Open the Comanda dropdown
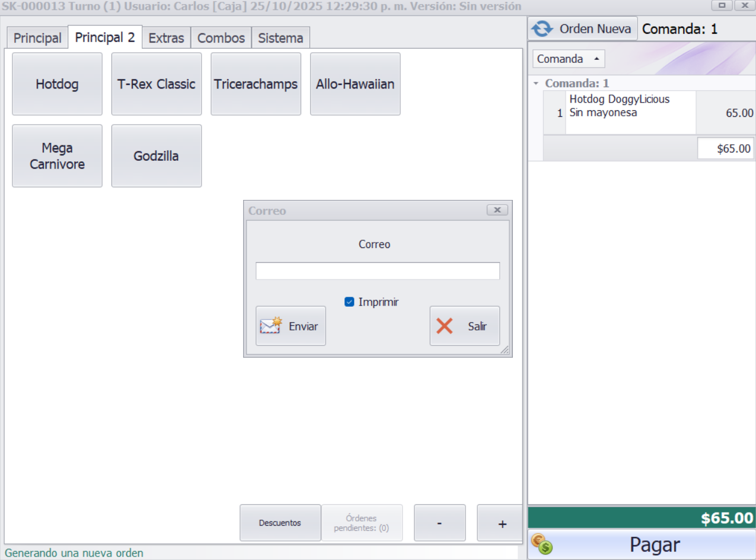The image size is (756, 560). click(x=568, y=59)
